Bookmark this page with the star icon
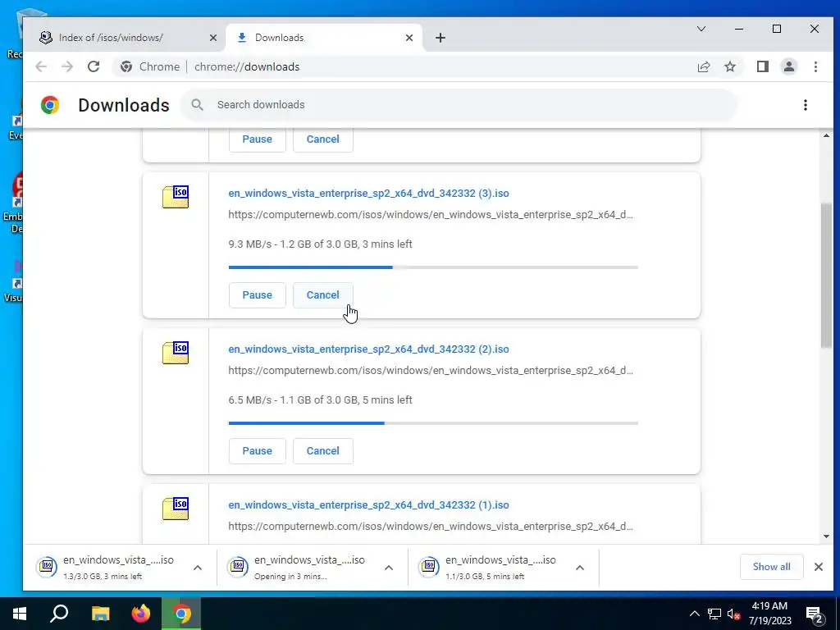The height and width of the screenshot is (630, 840). coord(729,67)
